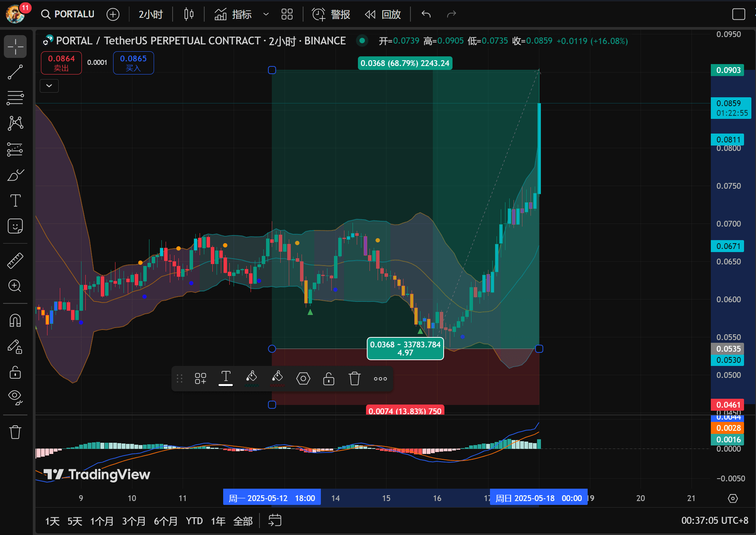This screenshot has height=535, width=756.
Task: Select the crosshair cursor tool
Action: pos(15,47)
